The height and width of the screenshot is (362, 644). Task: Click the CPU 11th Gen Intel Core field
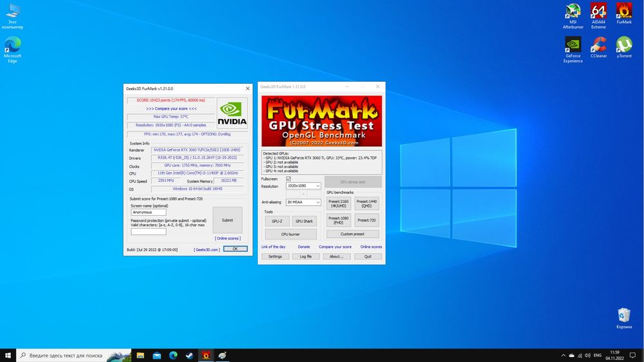point(197,173)
